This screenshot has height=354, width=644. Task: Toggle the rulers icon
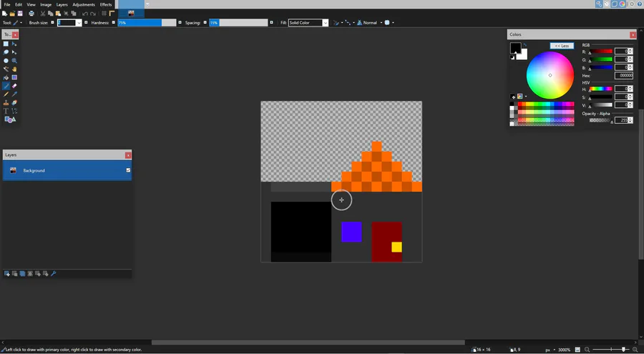click(112, 14)
